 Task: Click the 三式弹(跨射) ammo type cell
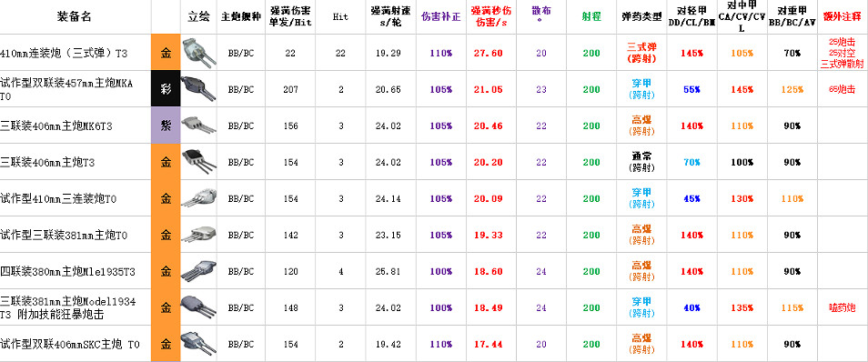(x=641, y=53)
